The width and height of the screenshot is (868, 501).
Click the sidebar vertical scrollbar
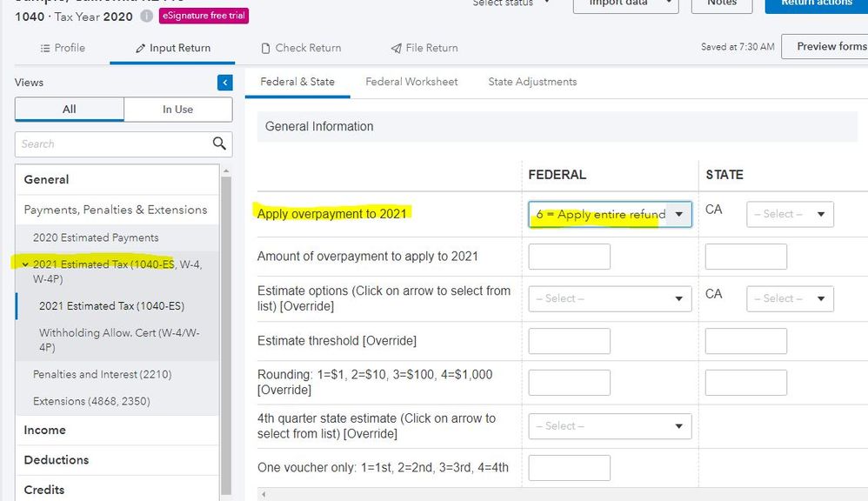coord(226,331)
